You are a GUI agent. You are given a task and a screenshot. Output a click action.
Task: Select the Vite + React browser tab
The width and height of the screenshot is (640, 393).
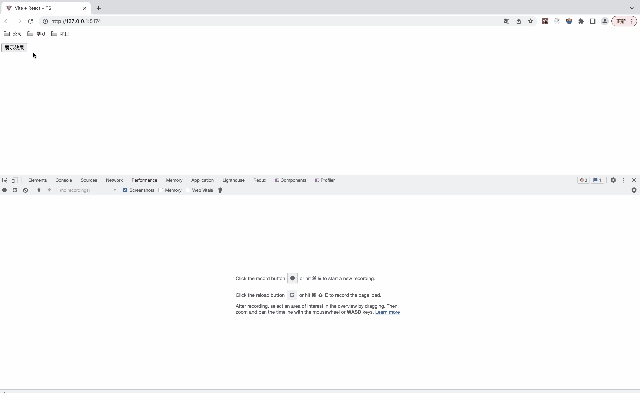point(46,8)
